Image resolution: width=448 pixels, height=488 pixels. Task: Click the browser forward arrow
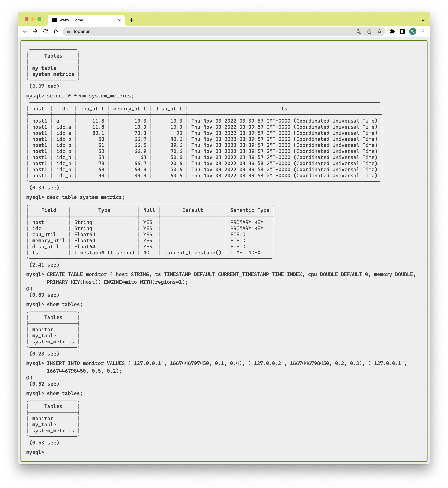[x=35, y=32]
